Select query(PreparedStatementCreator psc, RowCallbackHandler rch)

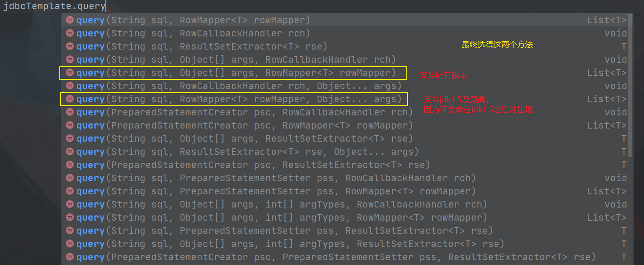[x=344, y=112]
